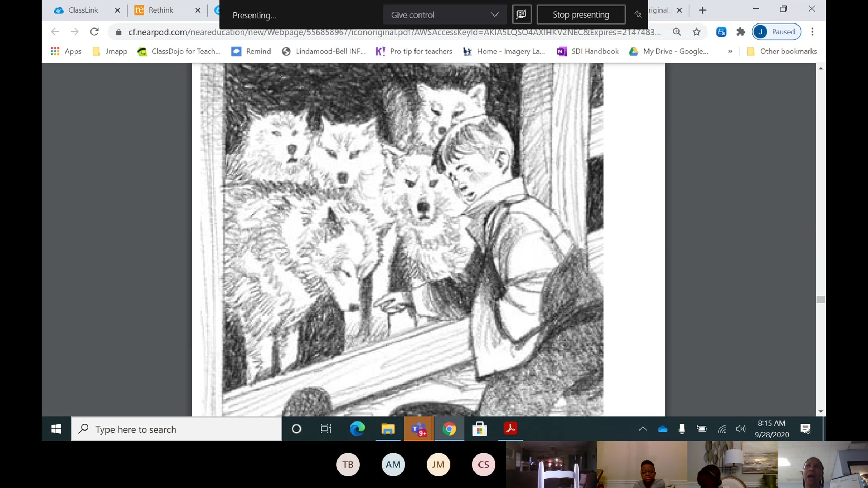
Task: Click the vertical scrollbar thumb
Action: click(x=820, y=299)
